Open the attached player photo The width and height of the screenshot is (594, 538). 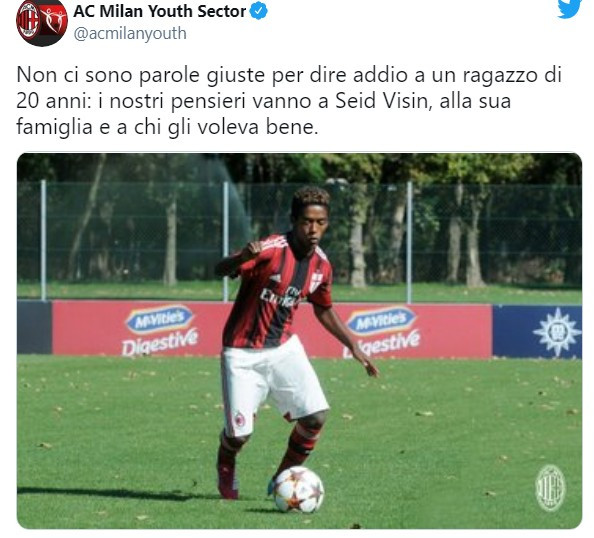click(299, 341)
